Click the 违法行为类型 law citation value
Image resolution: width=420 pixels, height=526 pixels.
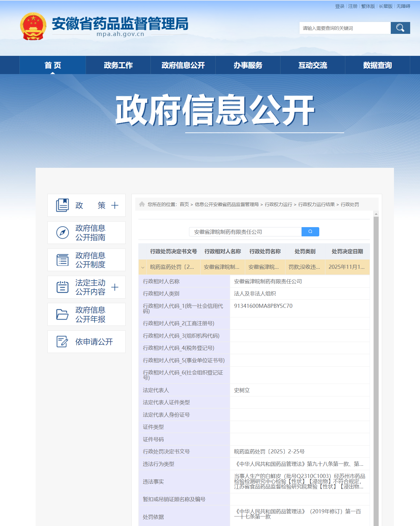tap(298, 464)
